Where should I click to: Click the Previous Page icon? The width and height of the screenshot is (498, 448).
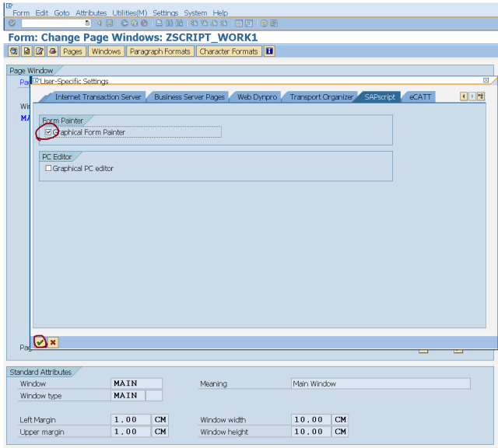[204, 23]
